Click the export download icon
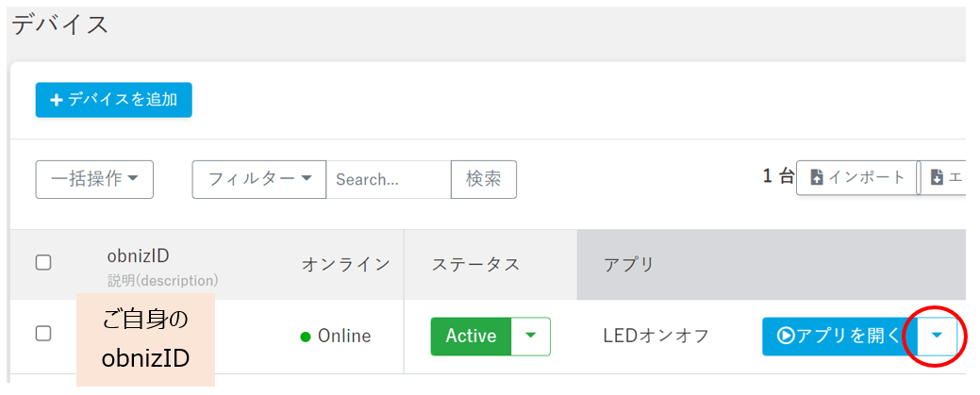 point(937,177)
